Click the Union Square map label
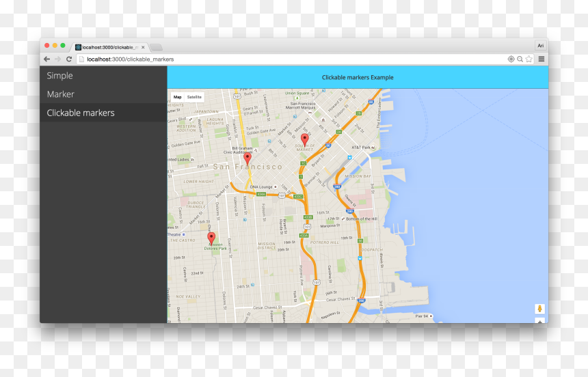The image size is (588, 377). point(297,93)
